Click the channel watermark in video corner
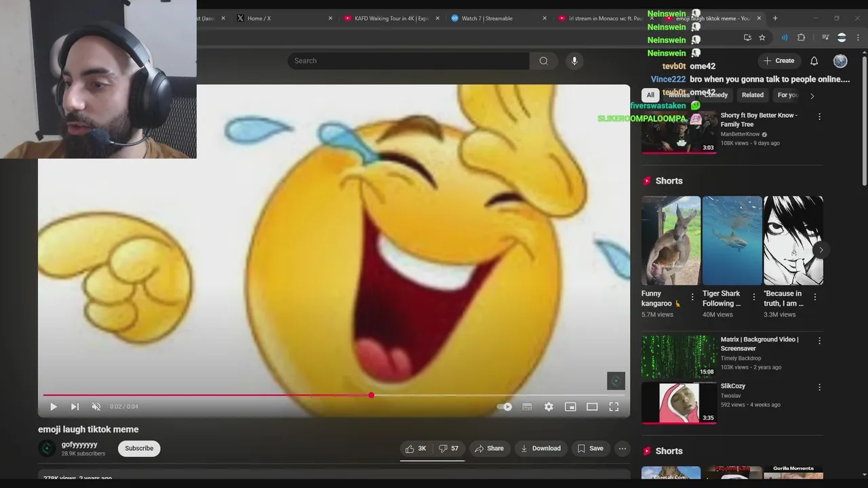 pyautogui.click(x=616, y=381)
